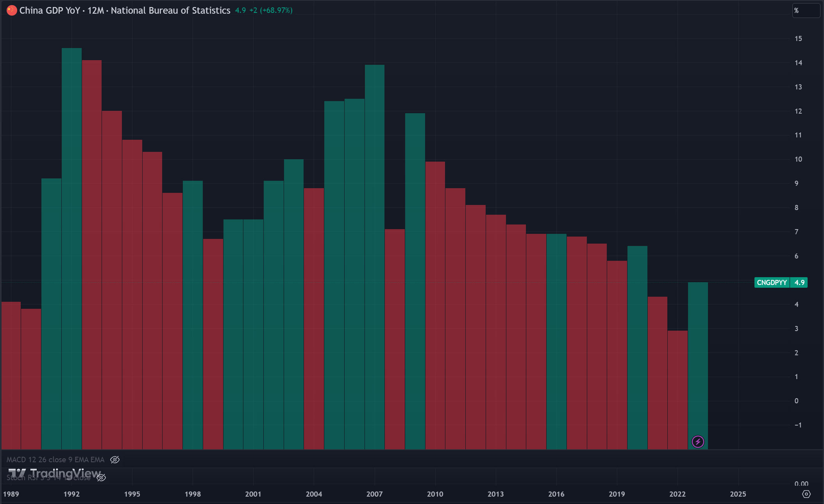824x504 pixels.
Task: Open chart settings via bottom-right gear icon
Action: pyautogui.click(x=806, y=494)
